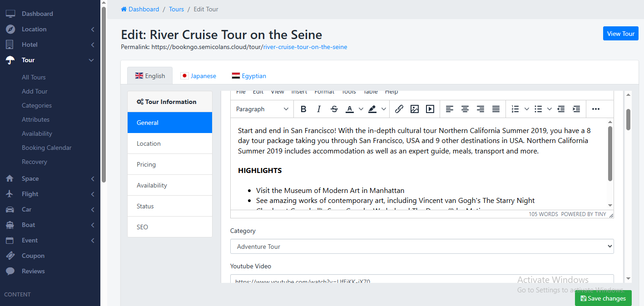Expand the Flight sidebar menu chevron
Screen dimensions: 644x306
click(92, 194)
